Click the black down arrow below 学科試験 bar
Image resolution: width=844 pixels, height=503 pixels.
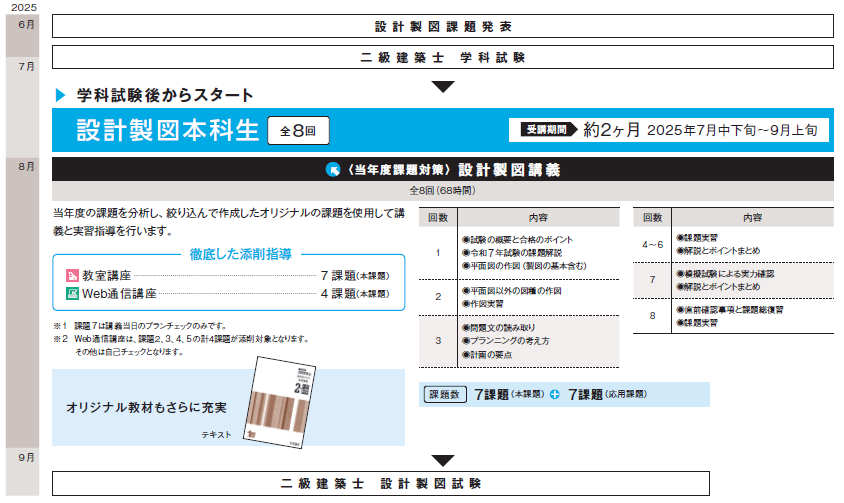(x=442, y=86)
